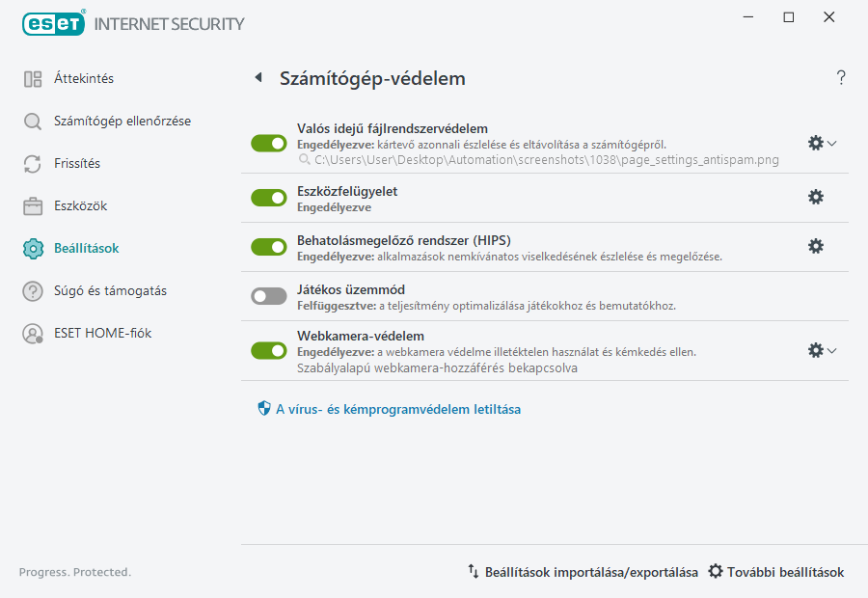Open HIPS settings gear icon
This screenshot has width=868, height=598.
[x=816, y=246]
